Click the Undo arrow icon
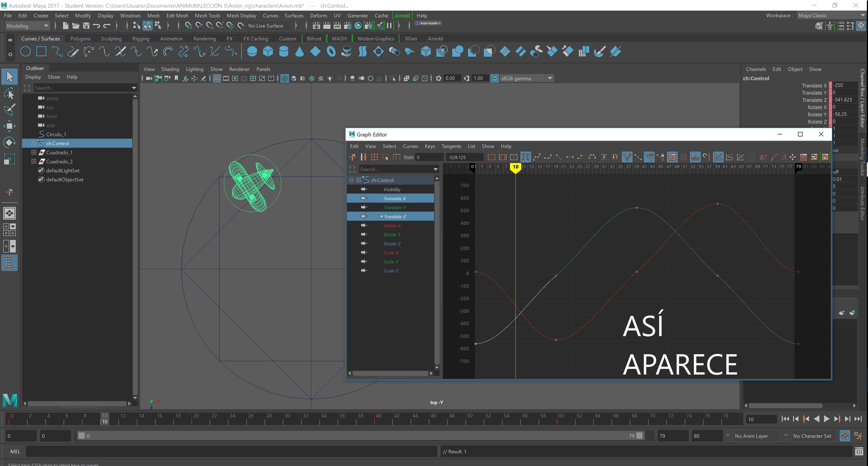Image resolution: width=868 pixels, height=466 pixels. [96, 26]
